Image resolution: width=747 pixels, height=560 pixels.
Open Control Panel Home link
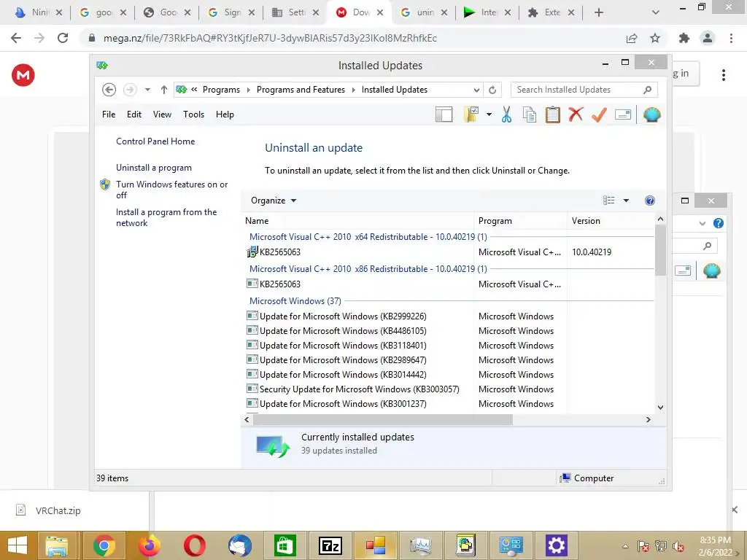coord(155,141)
